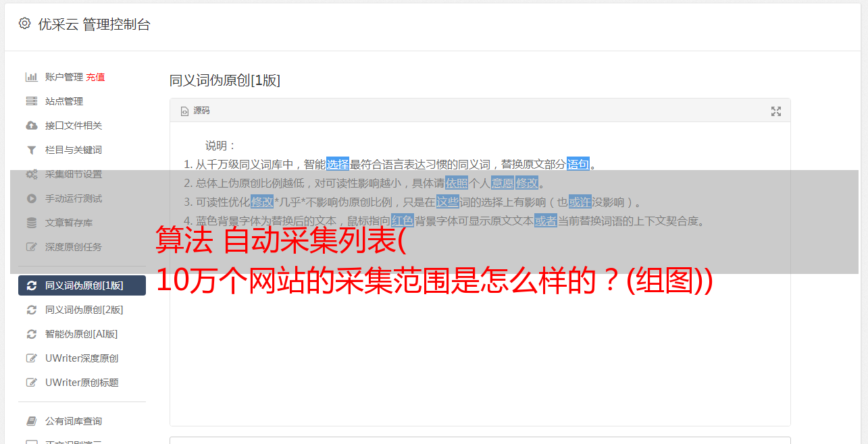This screenshot has width=868, height=444.
Task: Click the 同义词伪原创[2版] refresh icon
Action: tap(31, 310)
